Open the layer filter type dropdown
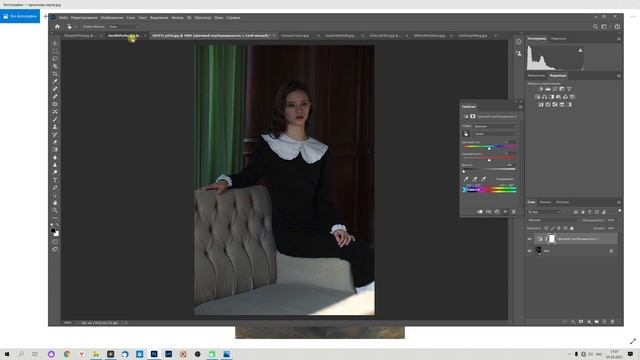Screen dimensions: 640x360 [x=544, y=212]
